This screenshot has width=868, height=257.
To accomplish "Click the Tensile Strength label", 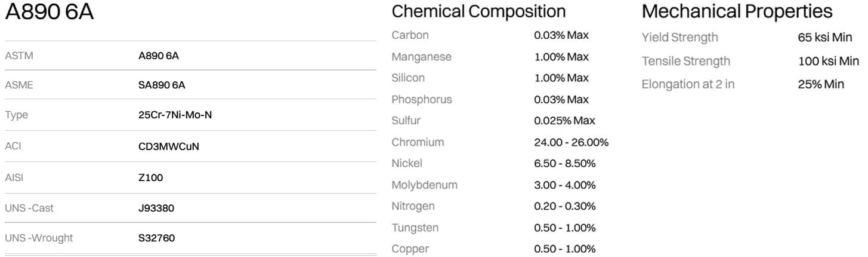I will pos(686,61).
